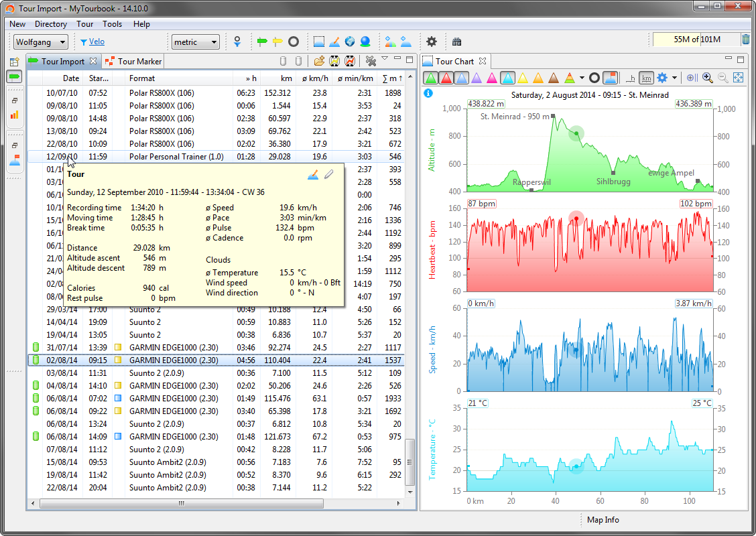Click the import tours from folder icon
The height and width of the screenshot is (536, 756).
pos(319,62)
